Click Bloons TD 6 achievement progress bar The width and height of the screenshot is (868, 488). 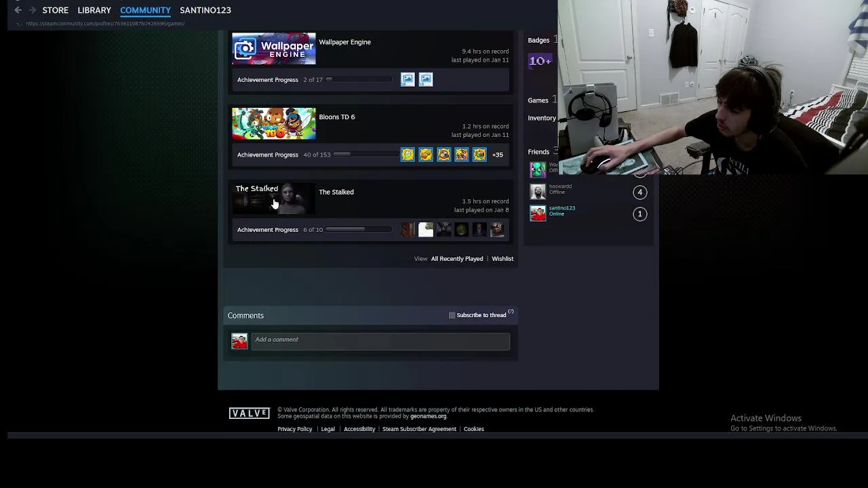(x=366, y=155)
